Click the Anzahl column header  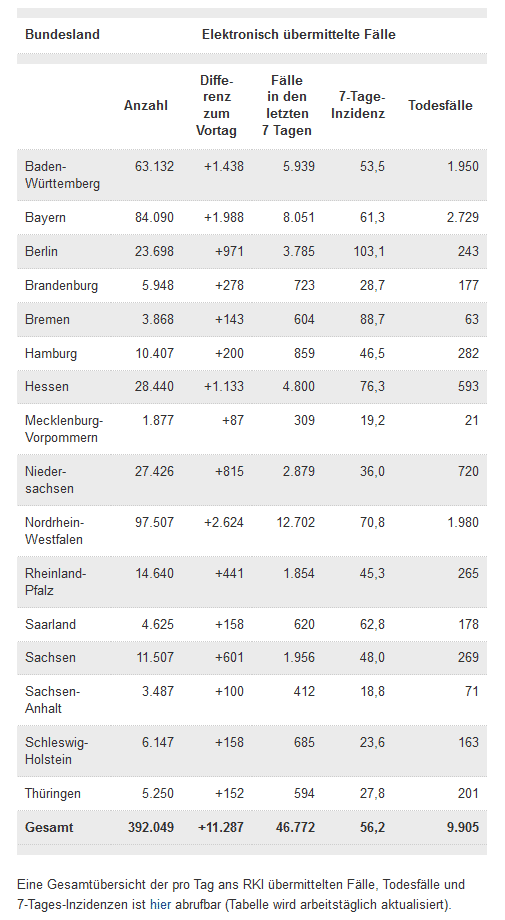coord(145,106)
